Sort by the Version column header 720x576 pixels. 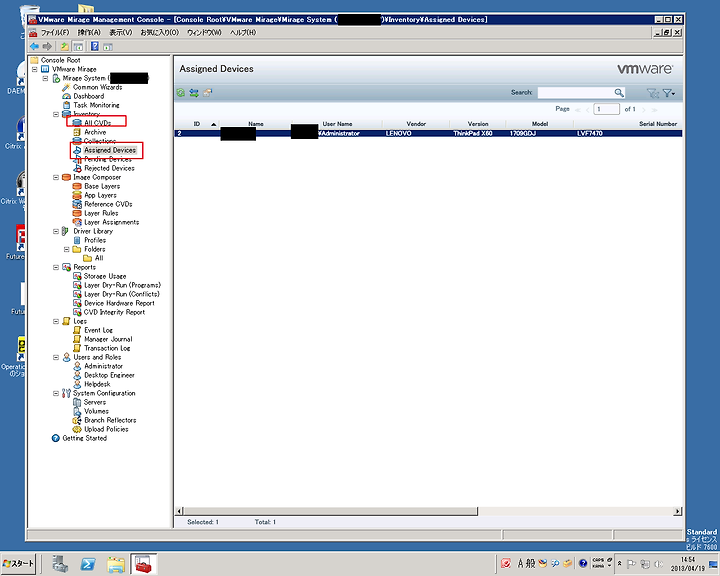(478, 124)
